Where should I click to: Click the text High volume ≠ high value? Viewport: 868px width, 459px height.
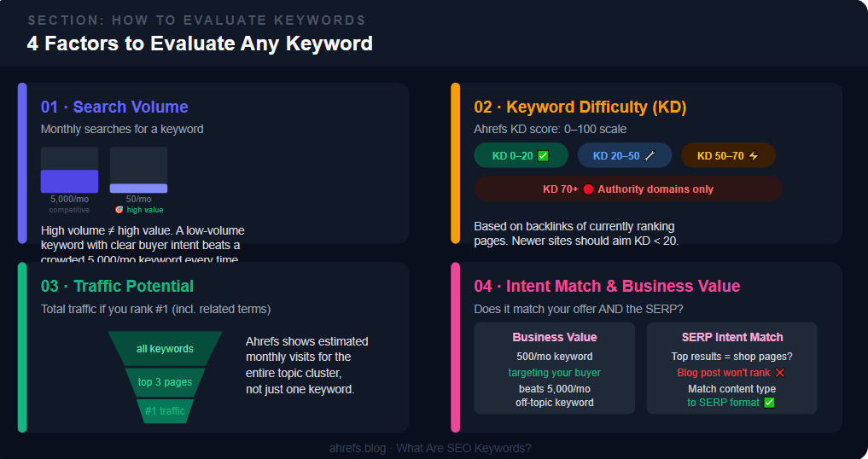[106, 230]
